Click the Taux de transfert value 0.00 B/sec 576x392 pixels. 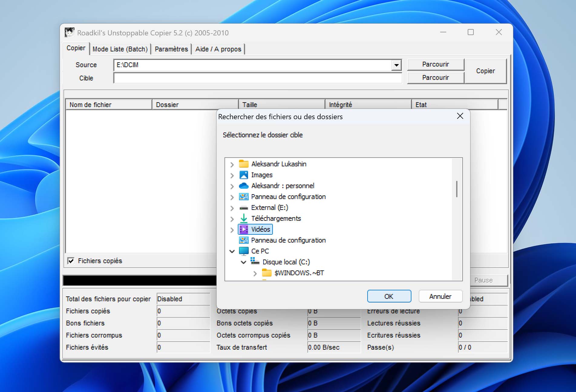point(334,347)
